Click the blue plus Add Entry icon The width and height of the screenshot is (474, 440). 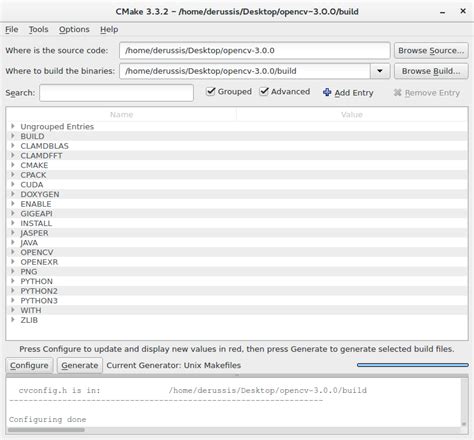click(327, 92)
